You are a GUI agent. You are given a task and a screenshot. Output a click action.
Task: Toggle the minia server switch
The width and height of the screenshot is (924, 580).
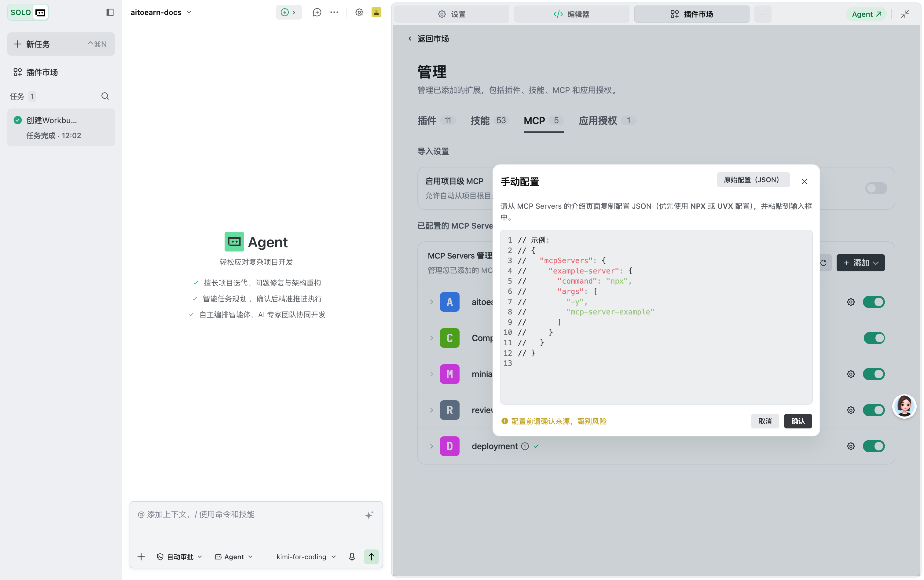[x=873, y=374]
